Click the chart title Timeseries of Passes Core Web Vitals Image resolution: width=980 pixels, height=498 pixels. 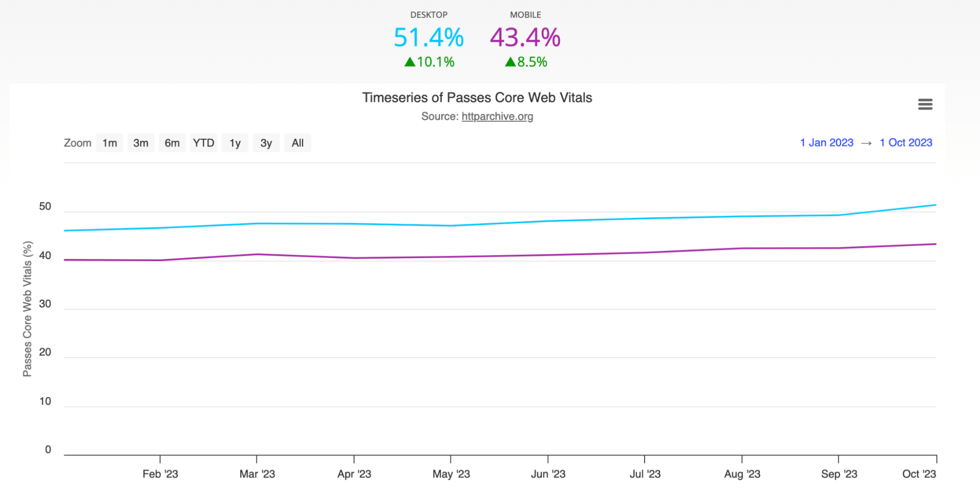[477, 98]
